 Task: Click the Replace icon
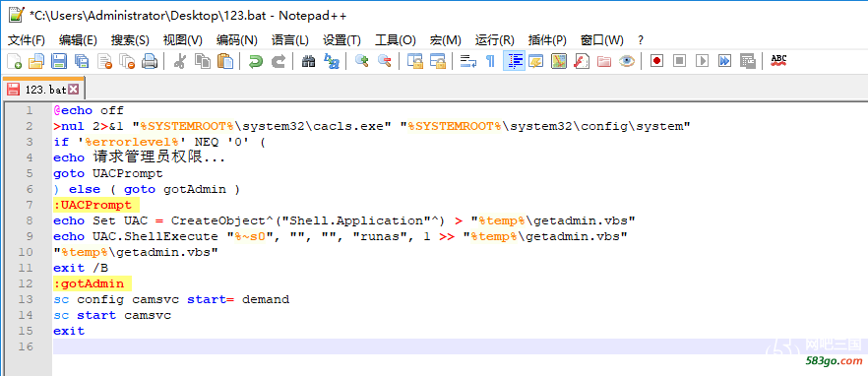point(331,61)
